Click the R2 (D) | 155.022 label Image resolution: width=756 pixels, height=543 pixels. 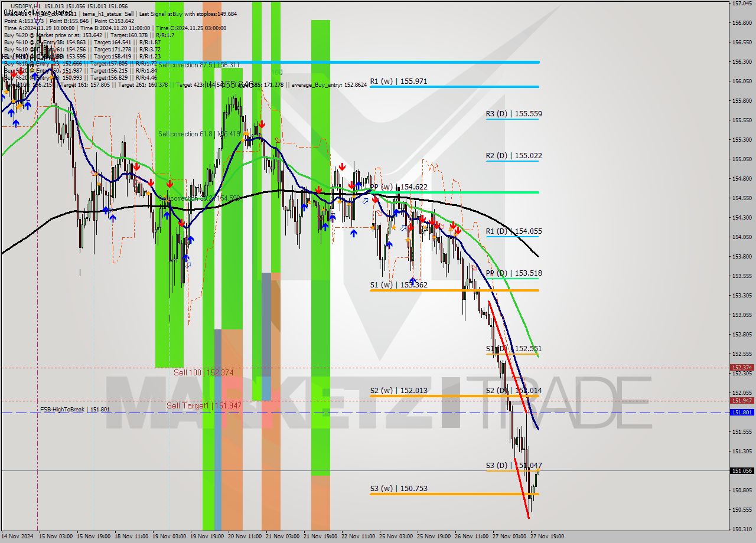[x=514, y=156]
